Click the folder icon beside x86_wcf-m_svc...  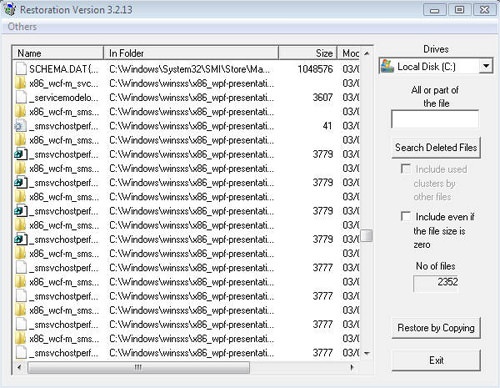20,83
